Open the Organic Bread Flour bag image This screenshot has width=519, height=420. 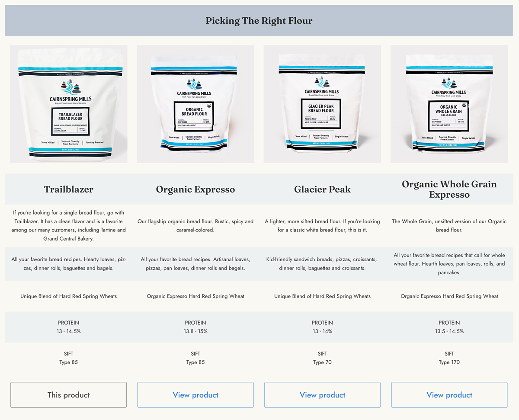[x=195, y=104]
